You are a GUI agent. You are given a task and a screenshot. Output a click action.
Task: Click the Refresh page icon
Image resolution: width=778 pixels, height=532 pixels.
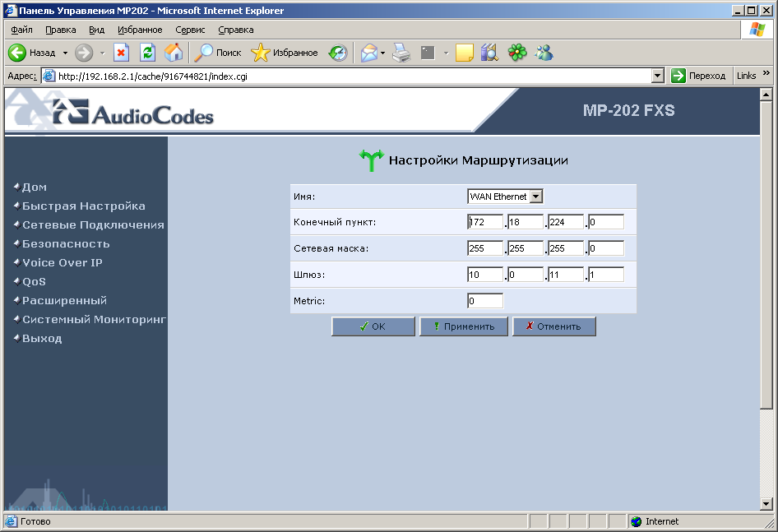coord(148,53)
